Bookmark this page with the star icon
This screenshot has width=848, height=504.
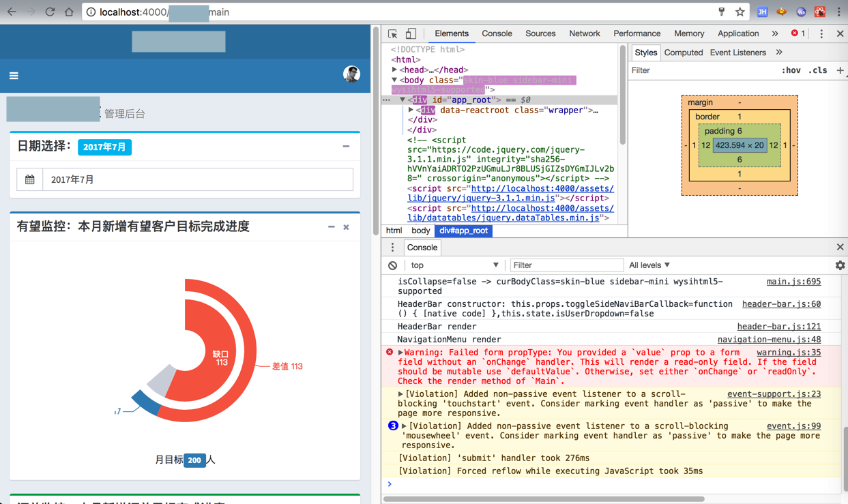[740, 12]
